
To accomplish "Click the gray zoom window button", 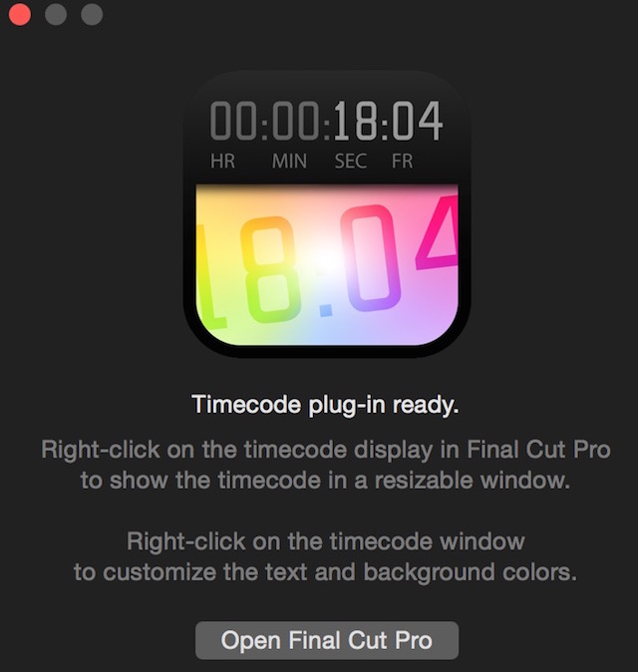I will pyautogui.click(x=92, y=15).
